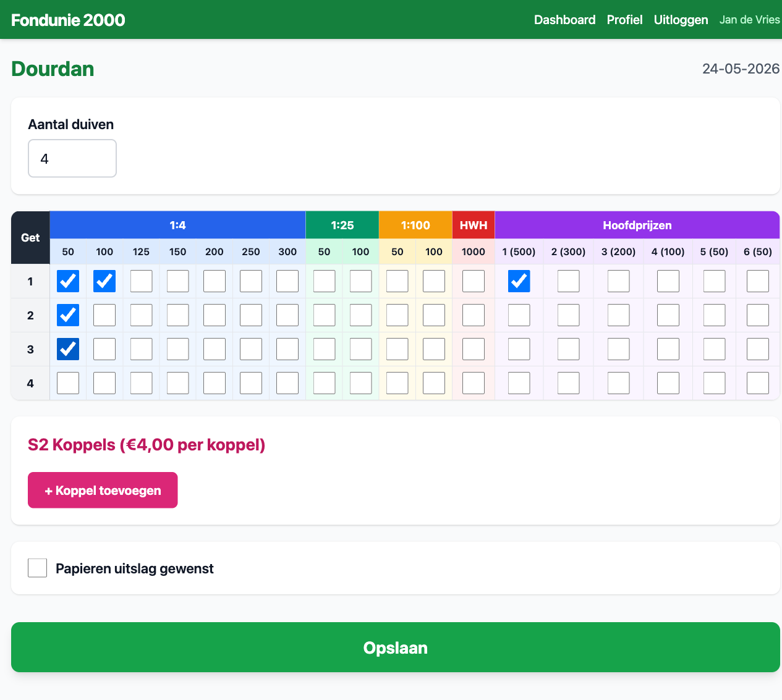The width and height of the screenshot is (782, 700).
Task: Open the Dashboard navigation link
Action: click(564, 20)
